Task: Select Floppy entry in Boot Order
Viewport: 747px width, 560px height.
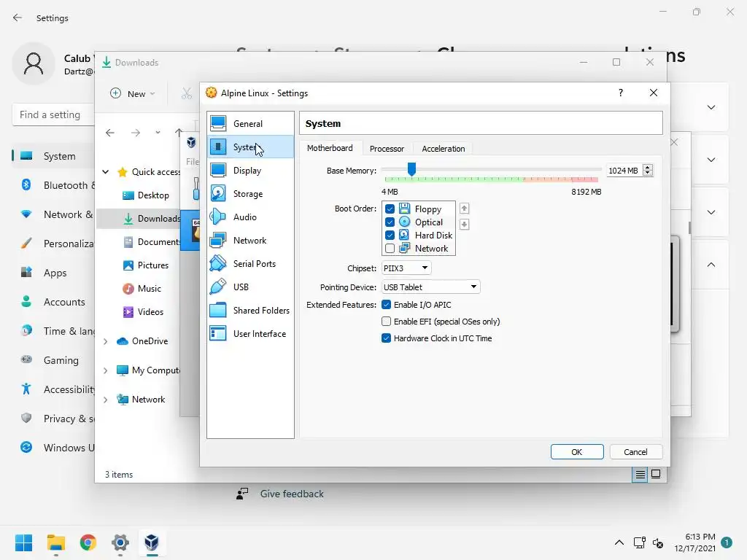Action: (427, 209)
